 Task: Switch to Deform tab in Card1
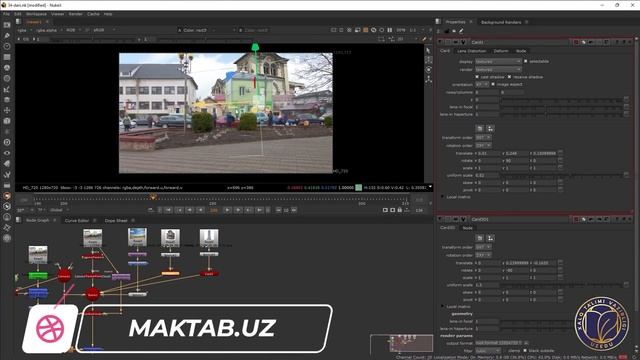501,51
